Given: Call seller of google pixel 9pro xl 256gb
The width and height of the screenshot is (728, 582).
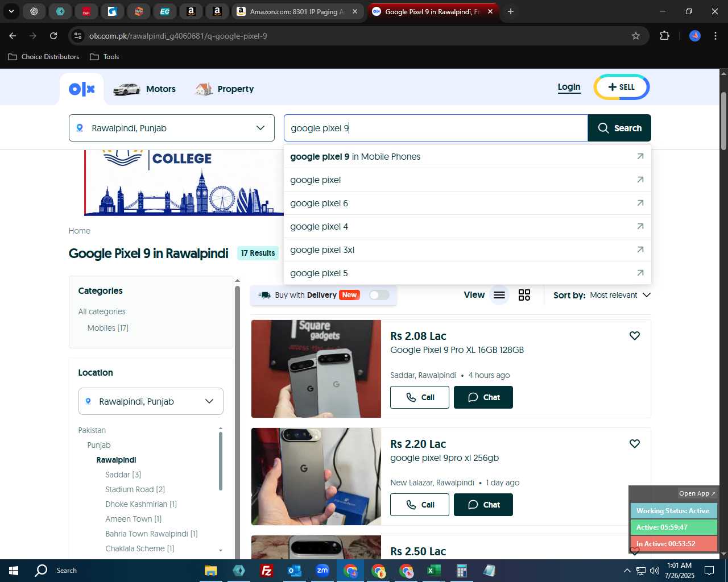Looking at the screenshot, I should 420,505.
